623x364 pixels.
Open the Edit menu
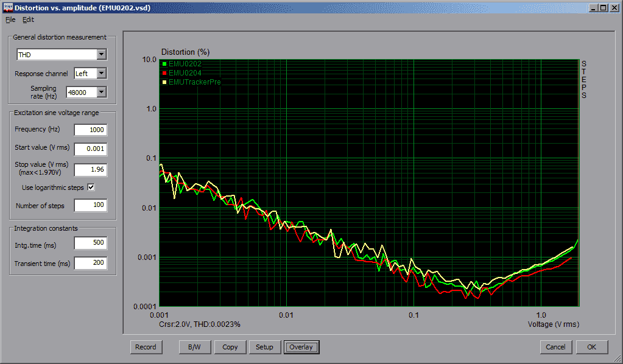pyautogui.click(x=28, y=19)
